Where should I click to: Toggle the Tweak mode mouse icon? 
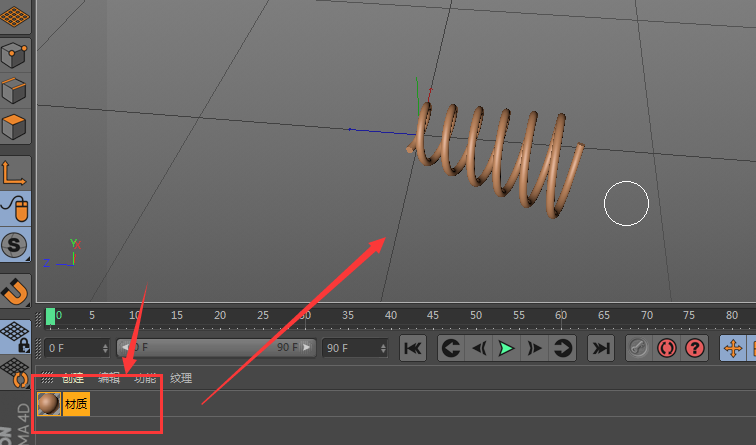coord(15,208)
